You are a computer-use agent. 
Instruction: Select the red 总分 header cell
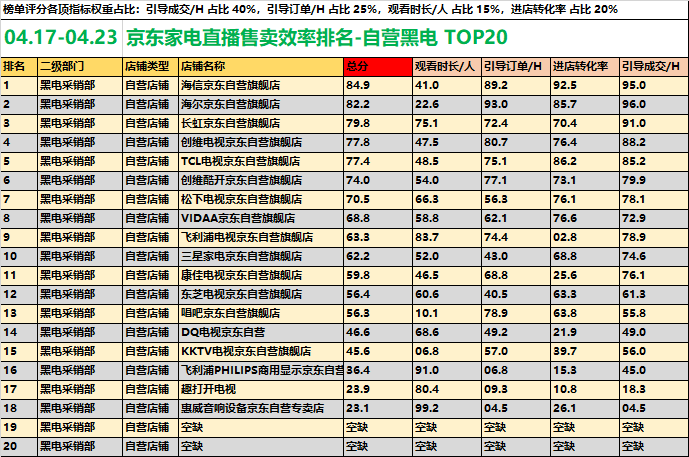click(378, 66)
